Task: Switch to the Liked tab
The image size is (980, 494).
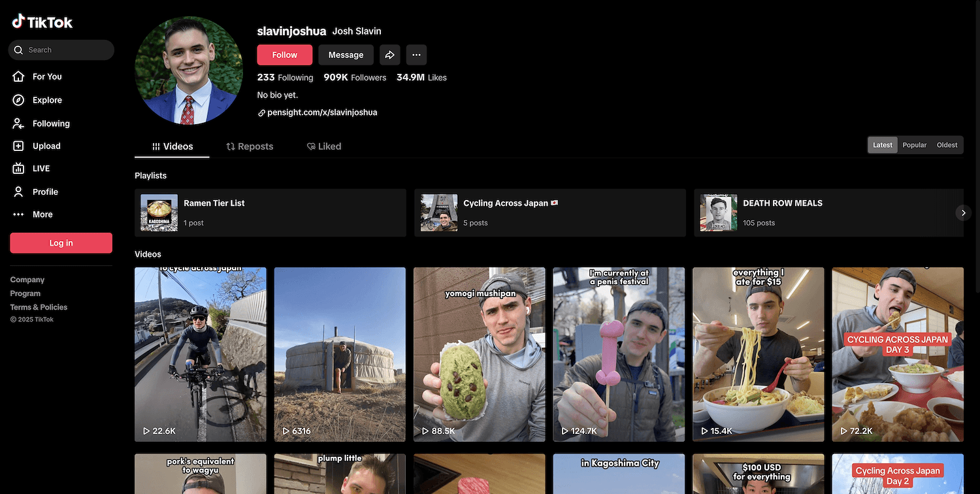Action: point(324,146)
